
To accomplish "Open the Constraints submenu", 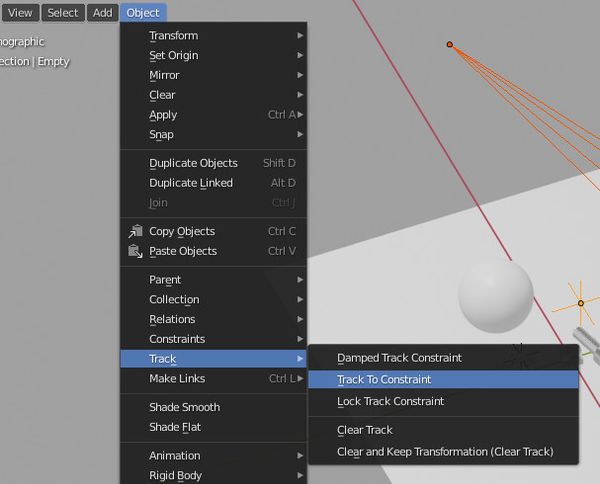I will (214, 339).
